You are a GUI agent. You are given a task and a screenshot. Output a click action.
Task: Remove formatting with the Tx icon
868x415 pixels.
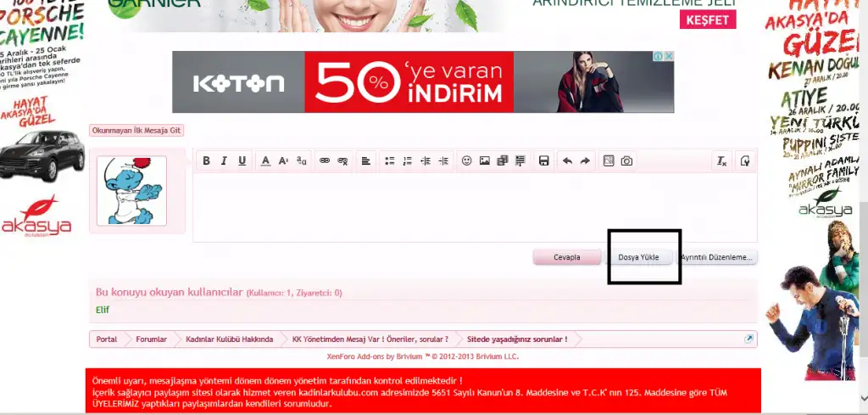click(x=722, y=160)
